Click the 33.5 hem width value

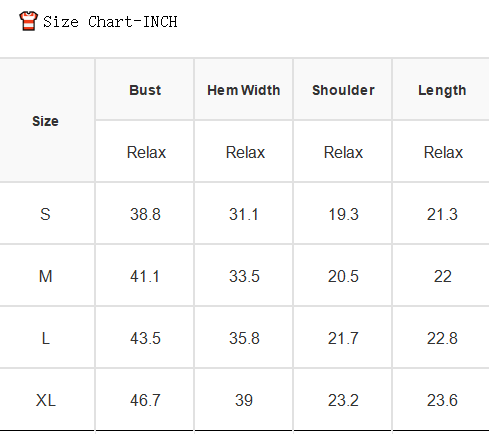pyautogui.click(x=244, y=276)
